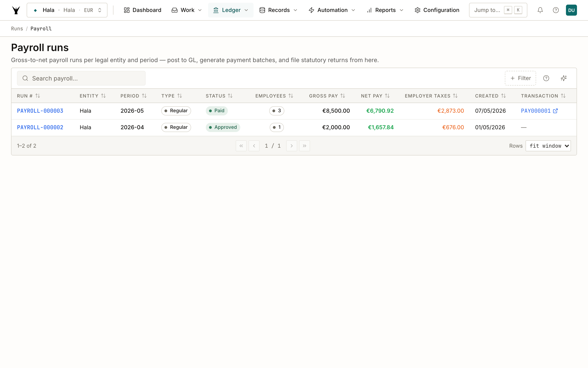Focus the Search payroll field

81,78
